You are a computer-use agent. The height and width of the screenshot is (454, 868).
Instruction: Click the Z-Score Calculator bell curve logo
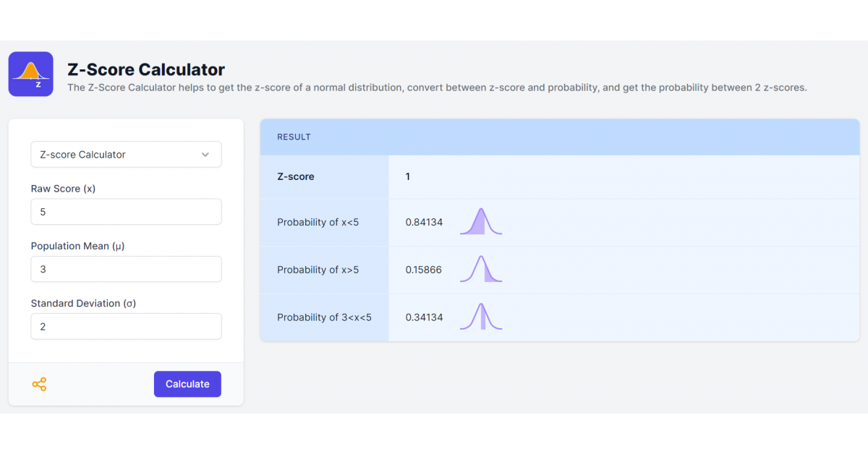[x=30, y=74]
